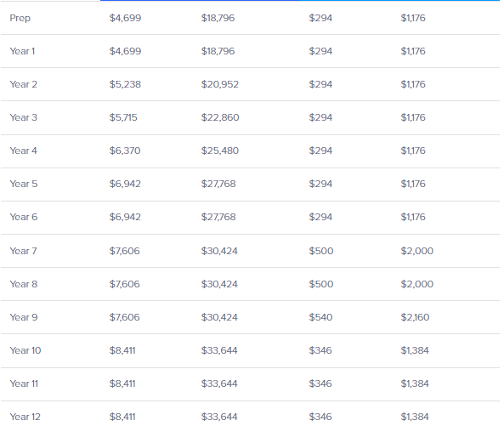The width and height of the screenshot is (504, 426).
Task: Click the $500 value in Year 7
Action: 321,251
